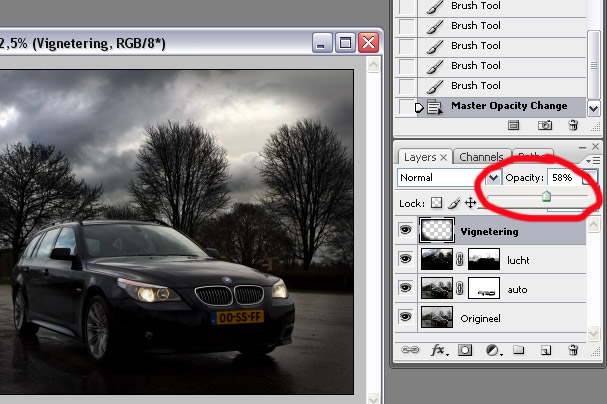Click Layers list scroll up arrow
Screen dimensions: 607x404
click(x=593, y=225)
